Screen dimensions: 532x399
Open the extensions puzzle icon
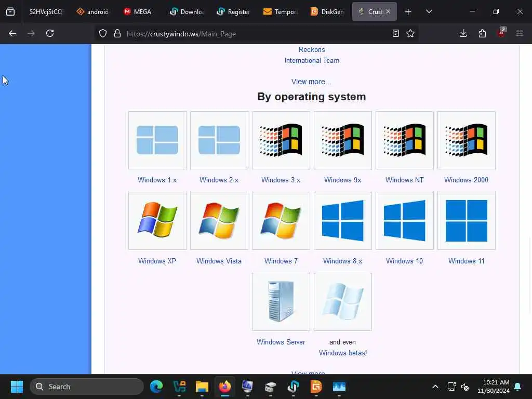tap(482, 33)
